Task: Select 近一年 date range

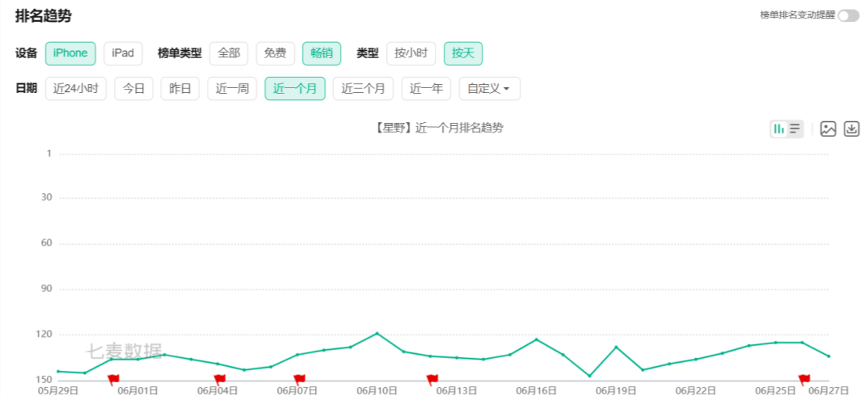Action: pyautogui.click(x=426, y=89)
